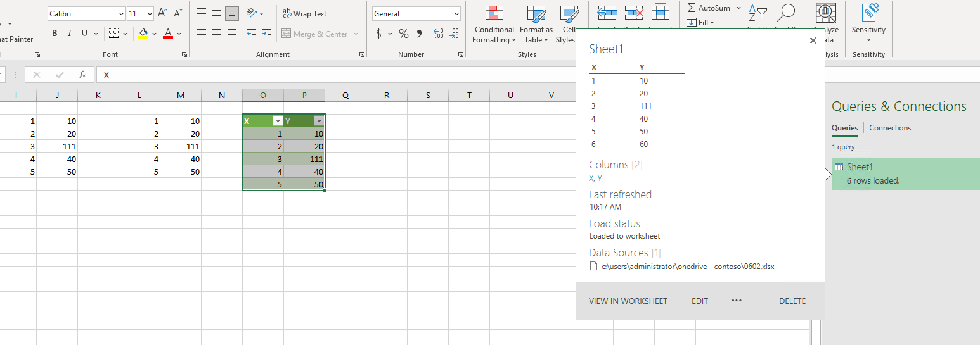Screen dimensions: 980x345
Task: Toggle Wrap Text
Action: tap(305, 13)
